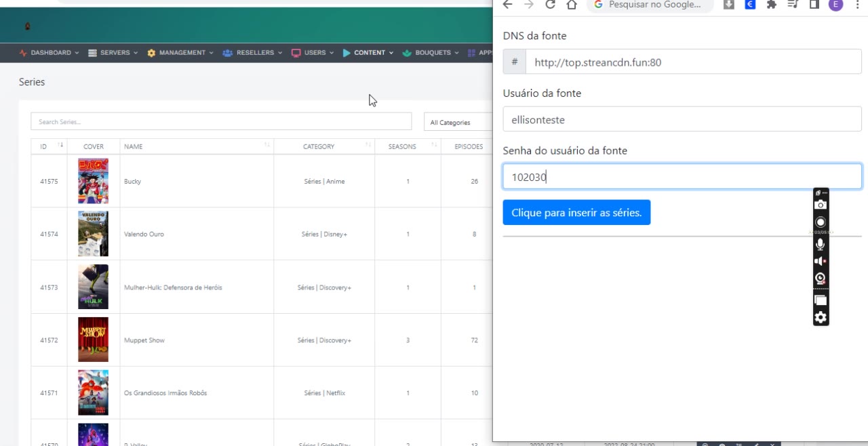
Task: Open the browser extensions puzzle icon
Action: (x=771, y=5)
